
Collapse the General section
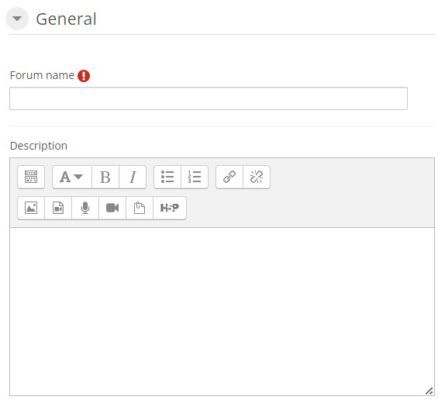[x=17, y=19]
